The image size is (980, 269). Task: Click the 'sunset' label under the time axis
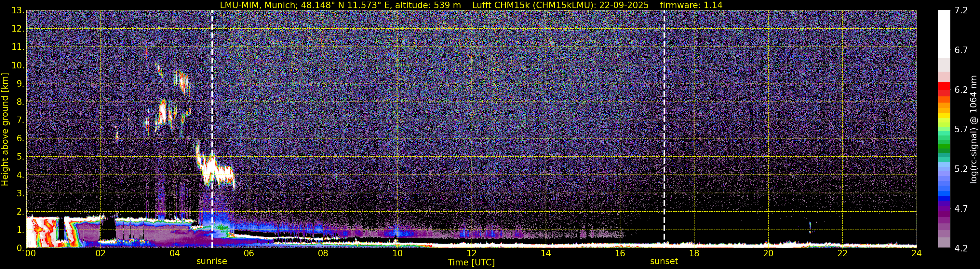click(664, 262)
